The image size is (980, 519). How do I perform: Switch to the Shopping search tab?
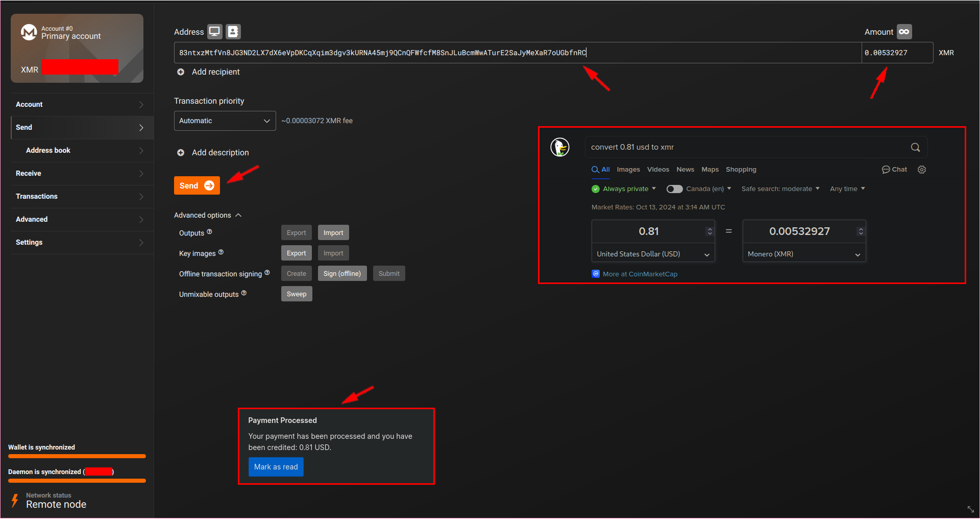click(x=741, y=170)
